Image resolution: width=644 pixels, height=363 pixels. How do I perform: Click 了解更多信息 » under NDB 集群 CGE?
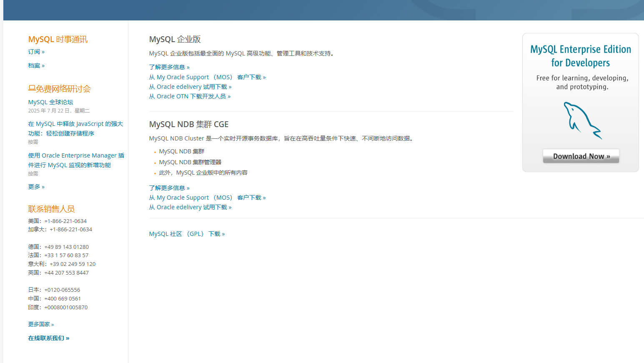click(x=169, y=188)
